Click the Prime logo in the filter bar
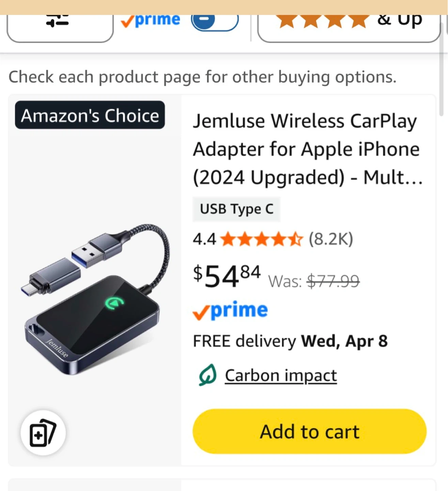The height and width of the screenshot is (491, 448). [x=151, y=20]
